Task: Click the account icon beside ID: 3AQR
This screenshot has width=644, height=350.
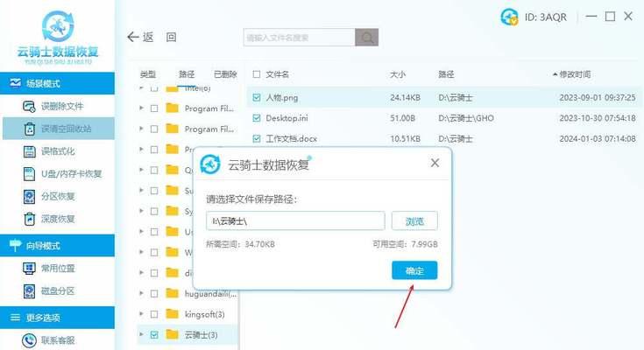Action: coord(509,17)
